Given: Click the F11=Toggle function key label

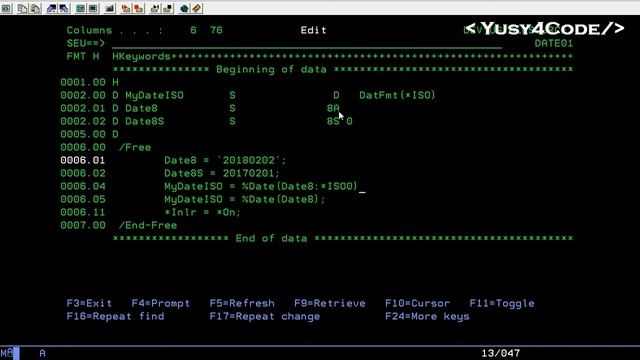Looking at the screenshot, I should pyautogui.click(x=502, y=303).
